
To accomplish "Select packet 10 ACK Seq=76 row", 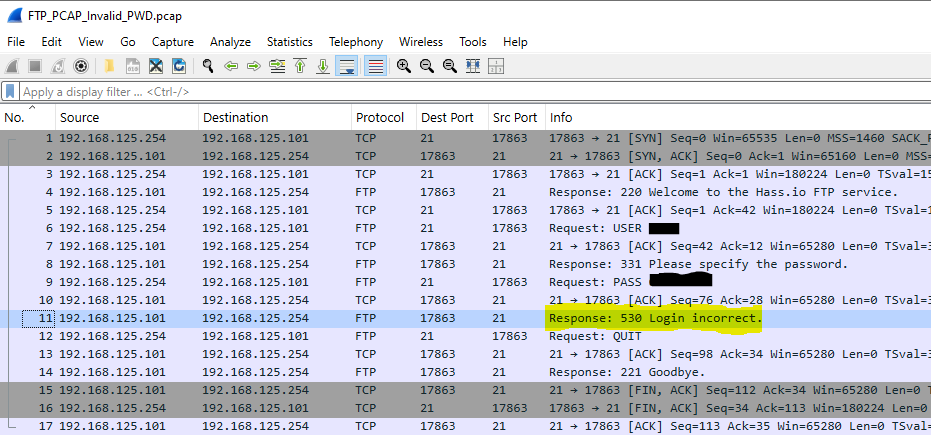I will tap(466, 300).
